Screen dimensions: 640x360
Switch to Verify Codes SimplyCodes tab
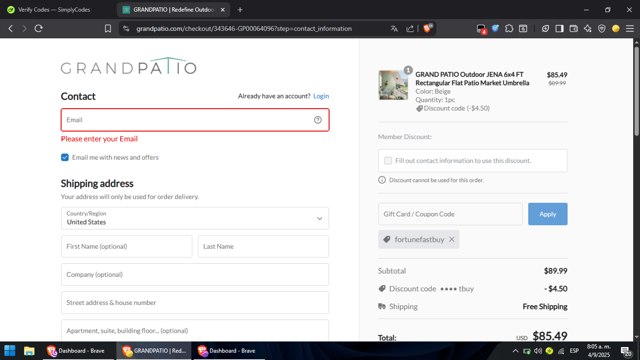55,10
